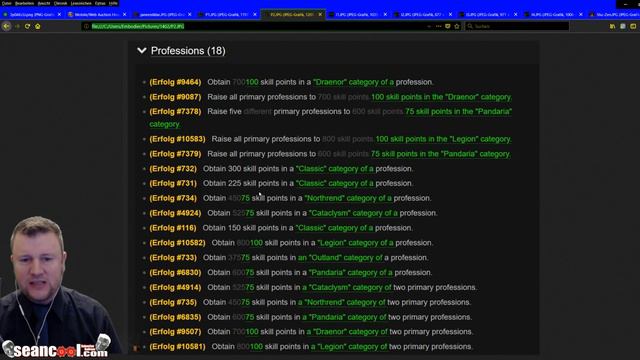Bookmark this page with the star icon
This screenshot has width=640, height=360.
point(457,26)
